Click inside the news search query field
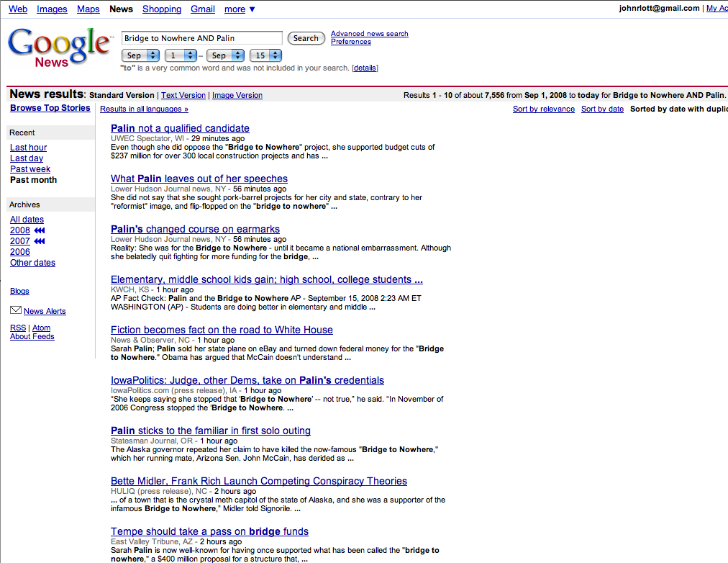The height and width of the screenshot is (563, 728). click(x=202, y=38)
